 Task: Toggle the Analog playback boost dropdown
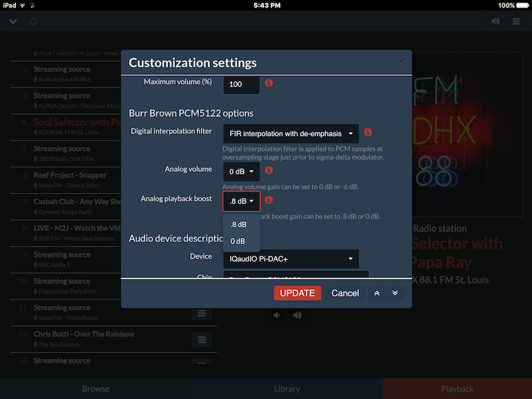pyautogui.click(x=241, y=201)
